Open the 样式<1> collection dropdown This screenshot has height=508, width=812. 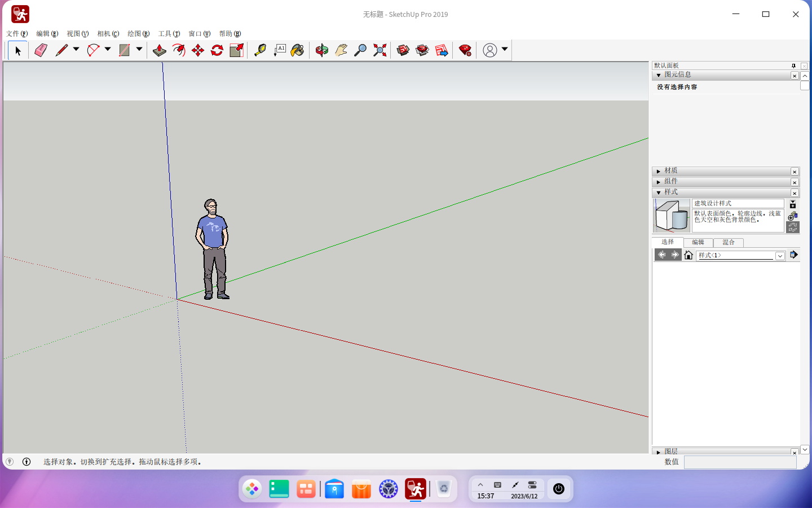[x=780, y=256]
